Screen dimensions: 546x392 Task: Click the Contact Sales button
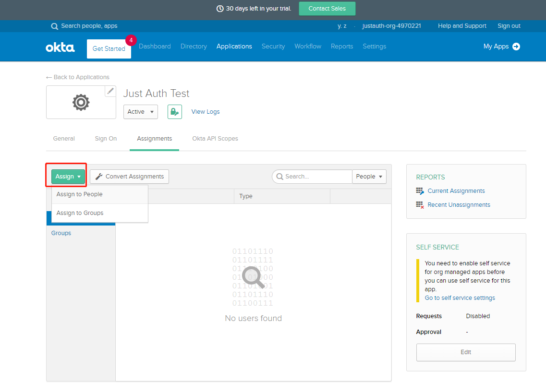[x=327, y=9]
